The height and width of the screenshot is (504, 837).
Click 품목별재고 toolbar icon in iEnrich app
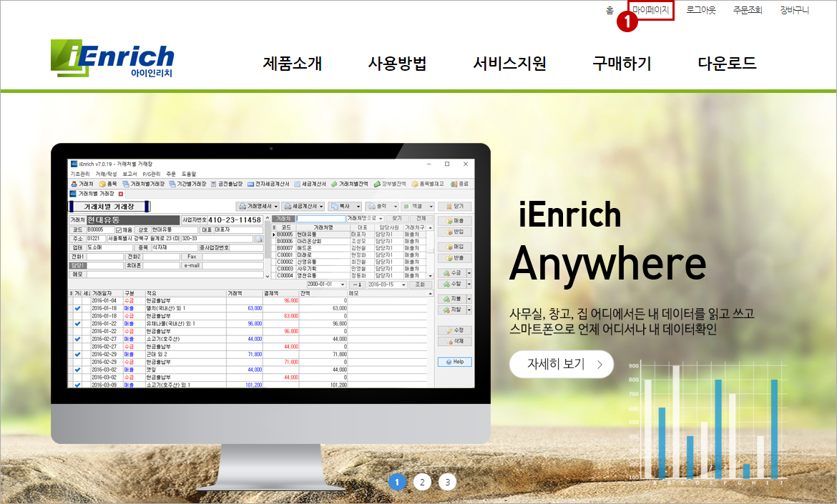point(428,184)
